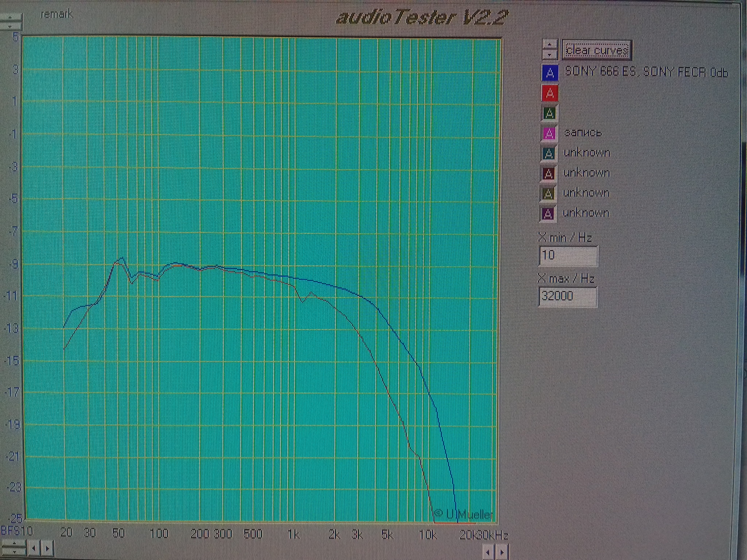
Task: Click the SONY 666 ES curve label
Action: pos(646,72)
